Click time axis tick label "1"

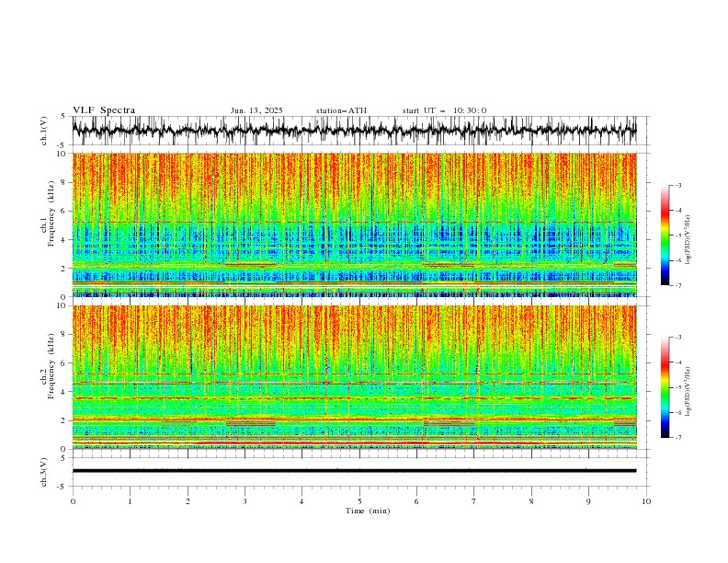pos(130,501)
